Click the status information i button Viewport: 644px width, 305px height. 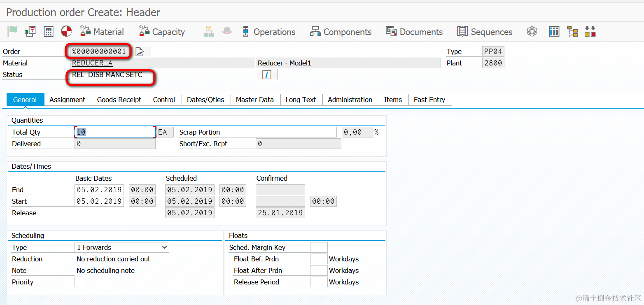(x=267, y=75)
